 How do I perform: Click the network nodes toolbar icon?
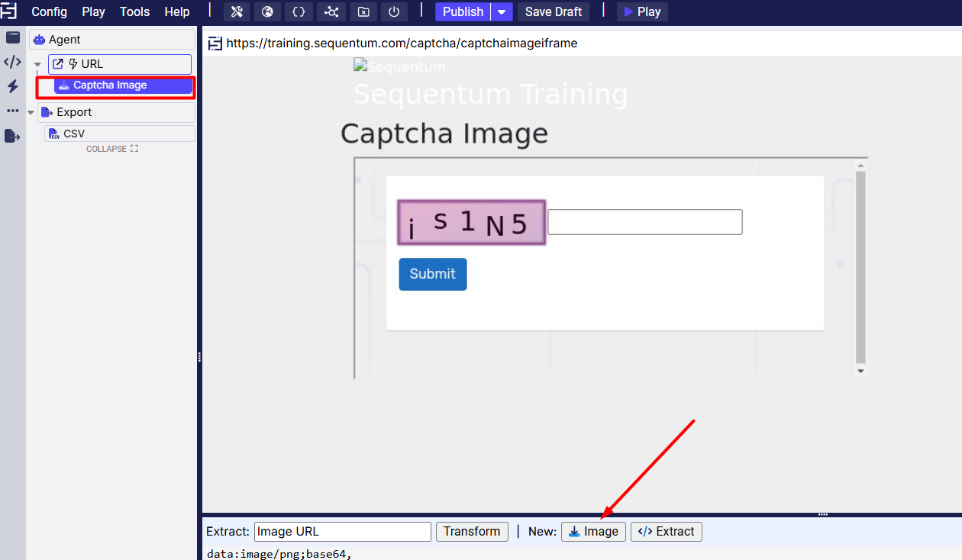point(331,11)
